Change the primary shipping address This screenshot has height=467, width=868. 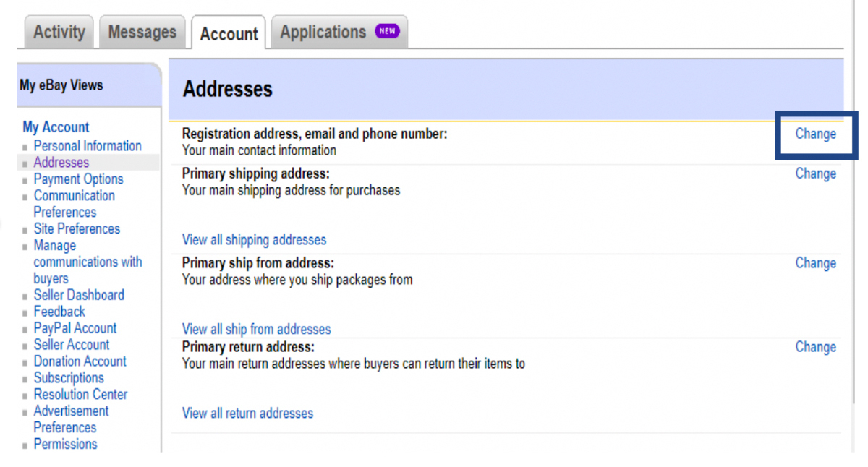[x=816, y=173]
